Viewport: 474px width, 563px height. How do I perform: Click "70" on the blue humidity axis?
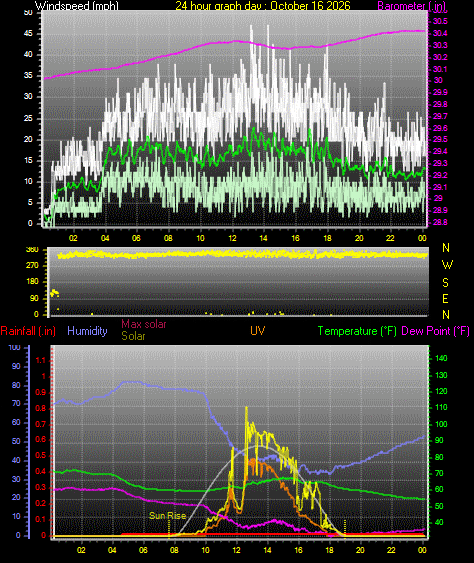click(x=16, y=404)
